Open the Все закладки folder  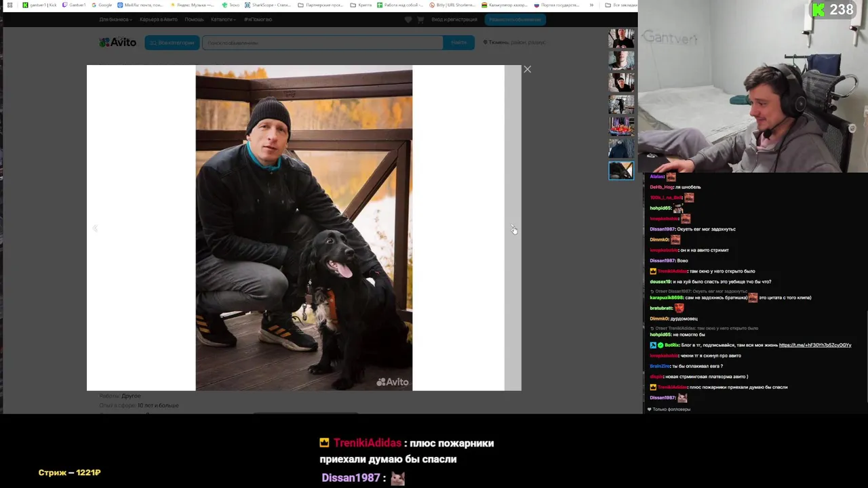621,5
